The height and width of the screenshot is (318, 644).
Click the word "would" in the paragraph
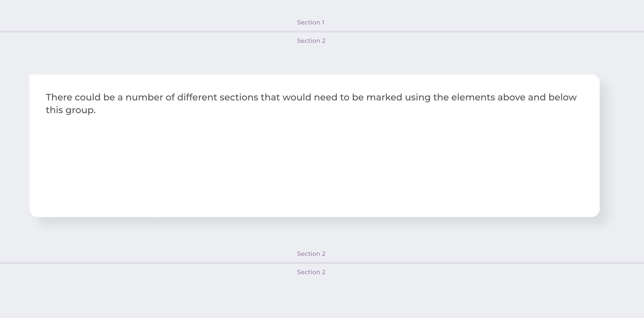[297, 97]
